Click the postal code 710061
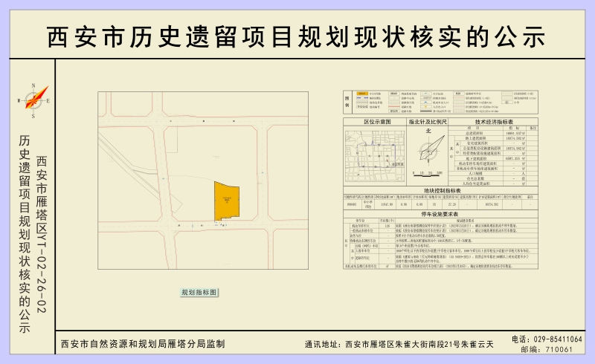595x364 pixels. tap(559, 349)
